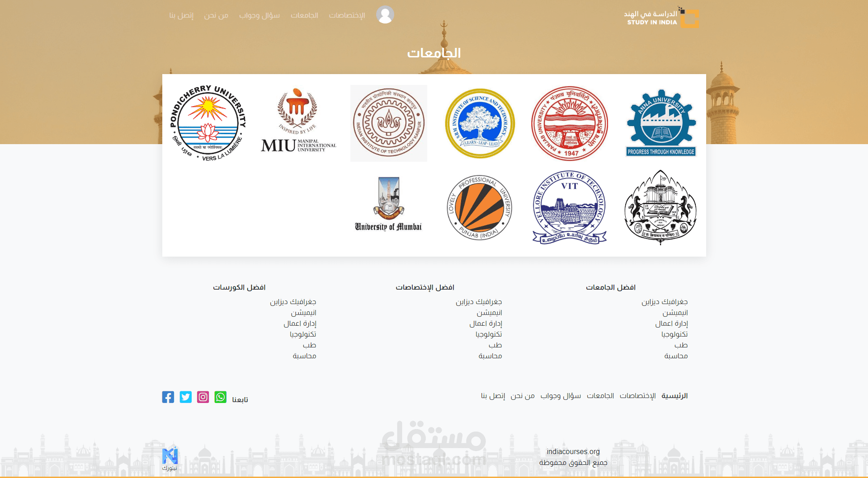Click طب under افضل الإختصاصات

point(495,345)
